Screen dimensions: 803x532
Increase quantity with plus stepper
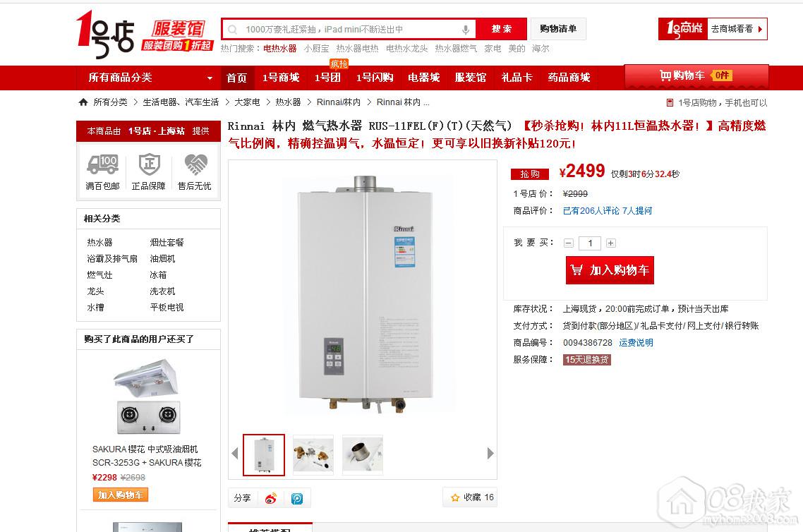point(610,243)
